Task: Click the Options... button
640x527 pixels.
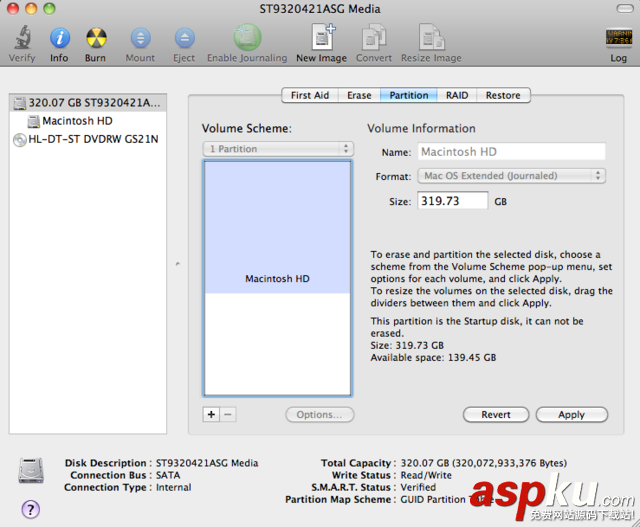Action: coord(320,415)
